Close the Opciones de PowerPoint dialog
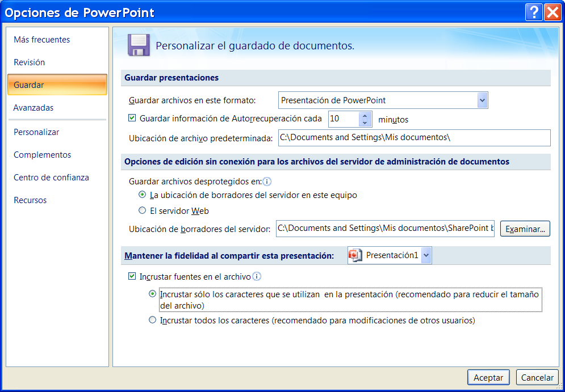The image size is (565, 392). click(x=553, y=12)
